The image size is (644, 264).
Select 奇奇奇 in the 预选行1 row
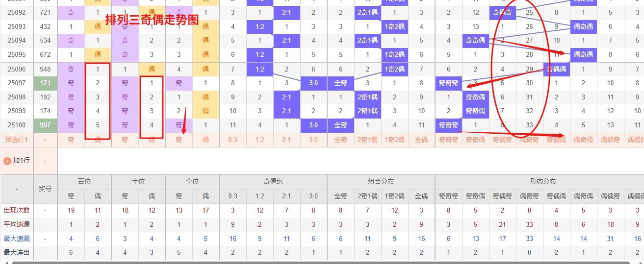pyautogui.click(x=448, y=140)
